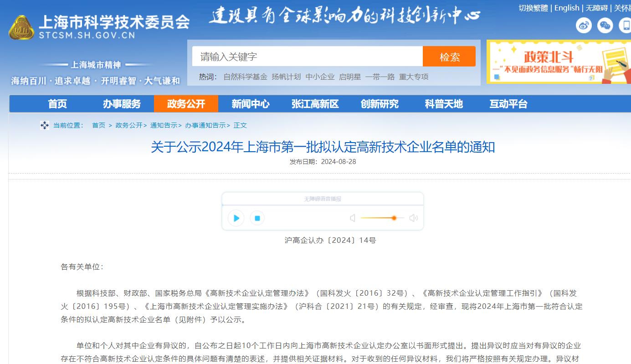Play the accessibility voice broadcast
631x364 pixels.
pyautogui.click(x=236, y=218)
